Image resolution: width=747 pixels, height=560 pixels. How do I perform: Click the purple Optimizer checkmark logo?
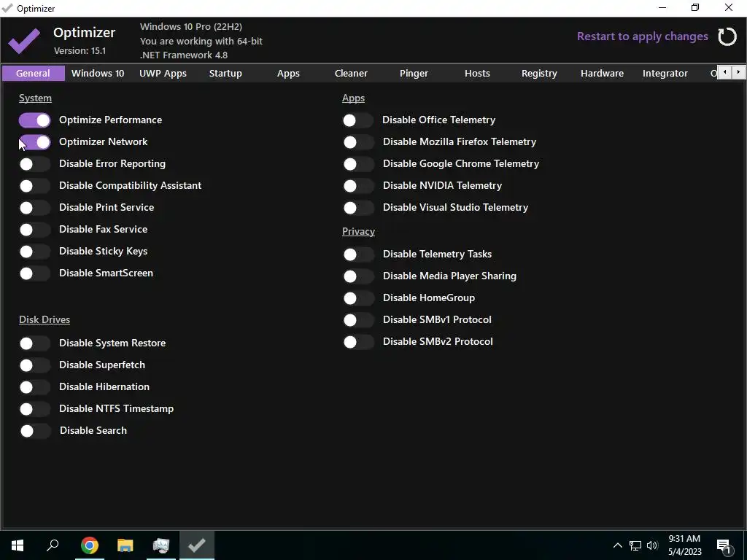pyautogui.click(x=24, y=41)
